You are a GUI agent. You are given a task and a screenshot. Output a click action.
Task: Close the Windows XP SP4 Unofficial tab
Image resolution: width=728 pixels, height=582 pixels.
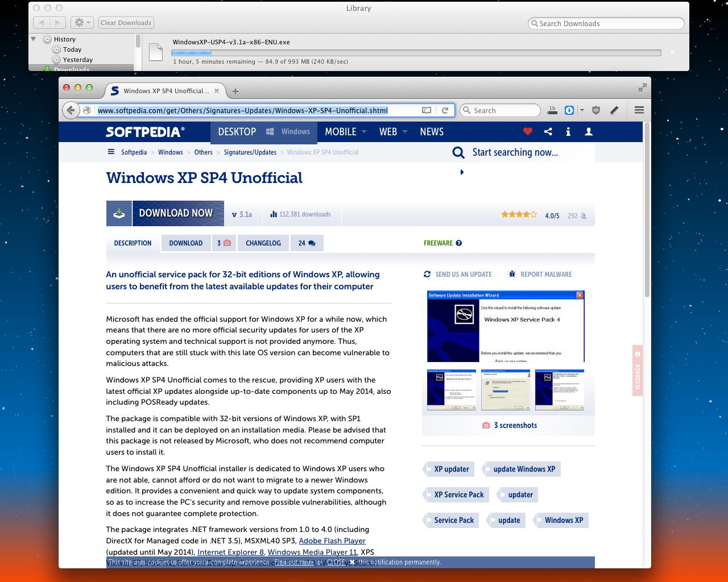click(217, 90)
